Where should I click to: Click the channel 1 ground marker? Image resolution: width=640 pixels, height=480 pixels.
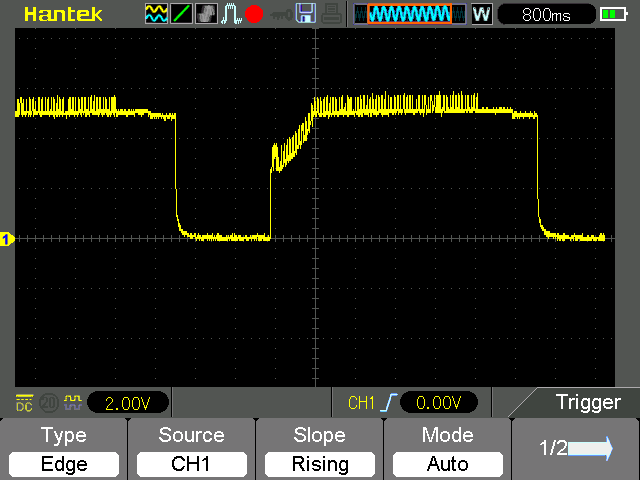[7, 239]
